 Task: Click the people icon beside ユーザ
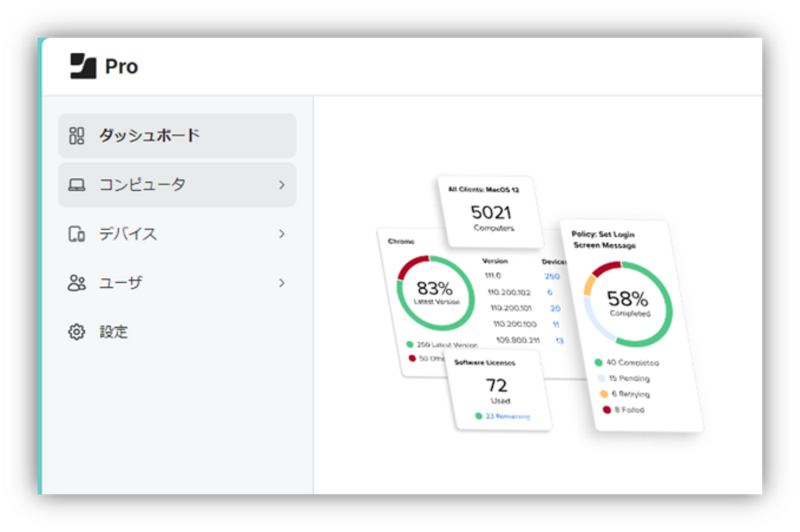tap(76, 283)
